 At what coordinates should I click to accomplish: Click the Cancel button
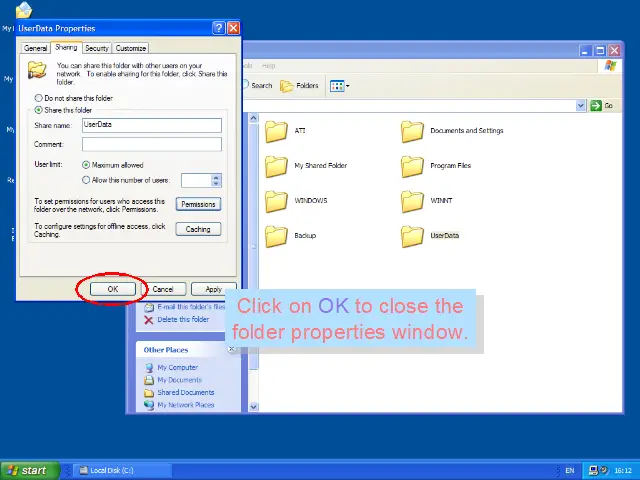click(x=163, y=289)
